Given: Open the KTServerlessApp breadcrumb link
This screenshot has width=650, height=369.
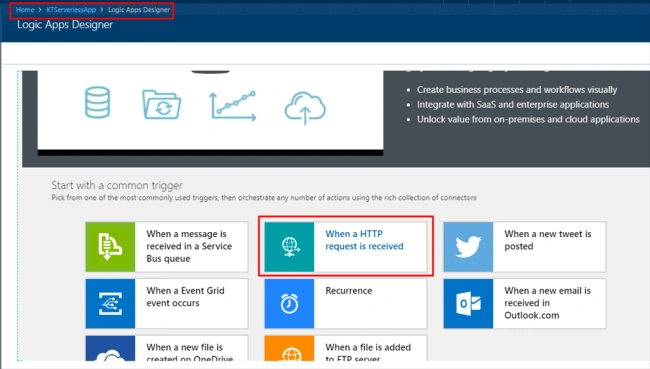Looking at the screenshot, I should [71, 10].
